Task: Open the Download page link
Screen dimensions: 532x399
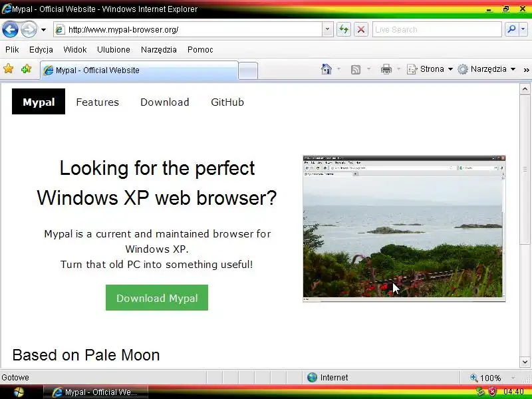Action: click(x=164, y=102)
